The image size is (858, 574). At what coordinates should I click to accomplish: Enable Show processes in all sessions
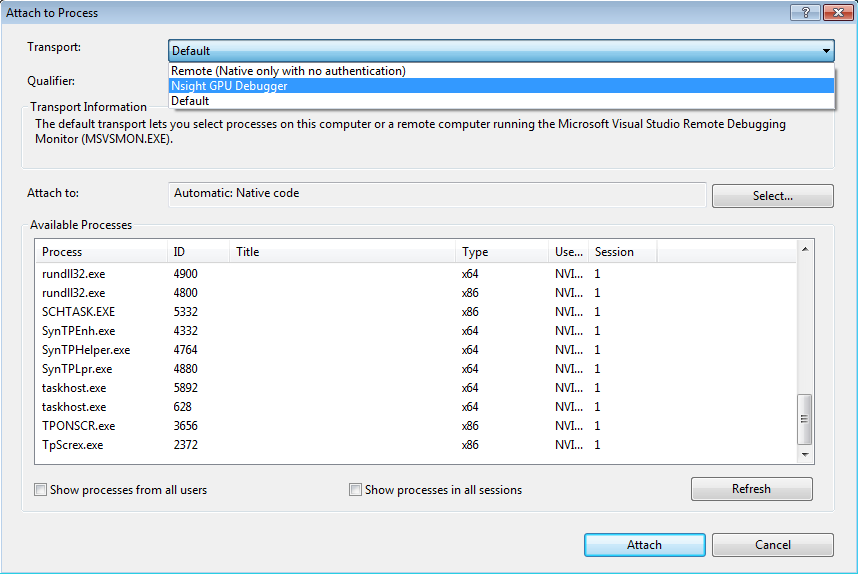point(356,489)
